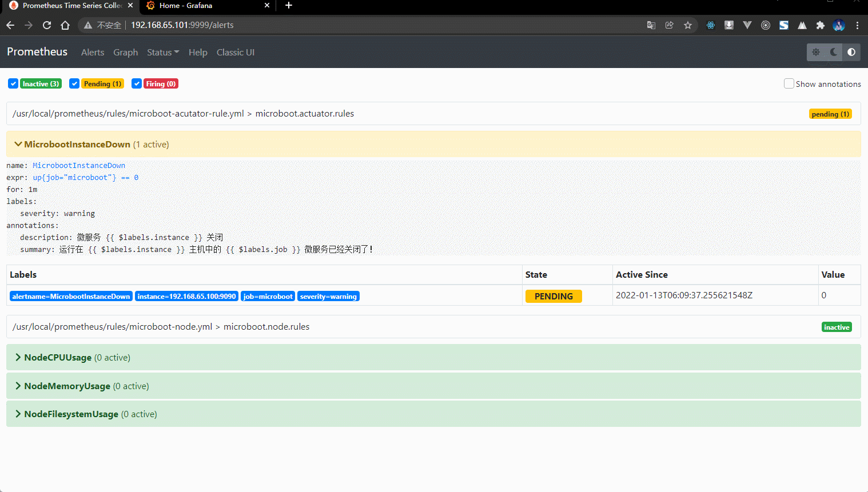
Task: Click the PENDING state badge
Action: coord(554,296)
